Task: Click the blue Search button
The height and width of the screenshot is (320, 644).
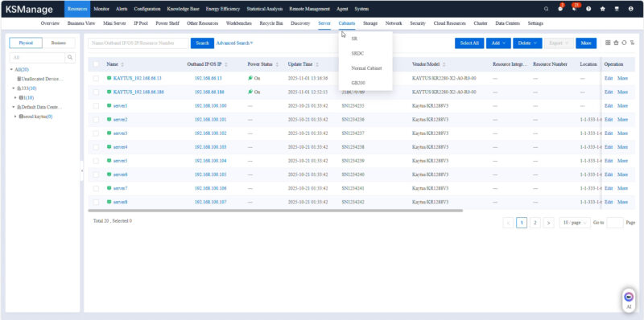Action: click(202, 43)
